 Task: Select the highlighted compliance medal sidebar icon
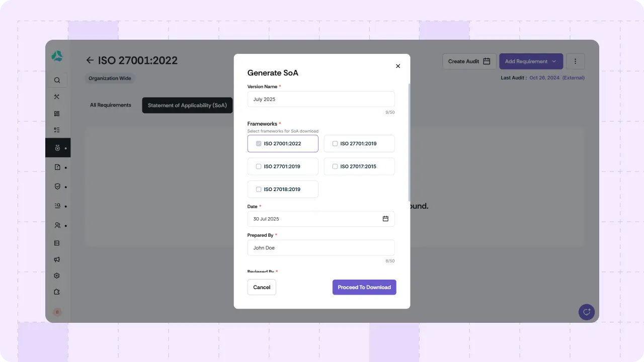57,148
